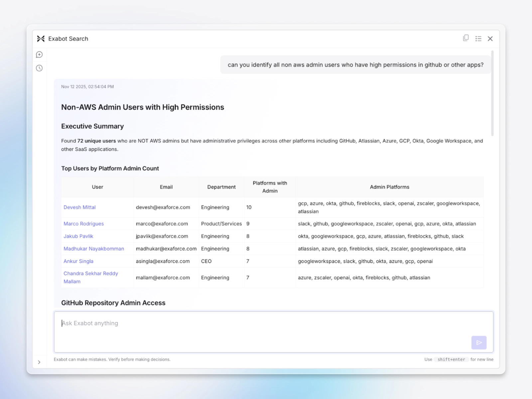Select the Email column header
The image size is (532, 399).
166,187
